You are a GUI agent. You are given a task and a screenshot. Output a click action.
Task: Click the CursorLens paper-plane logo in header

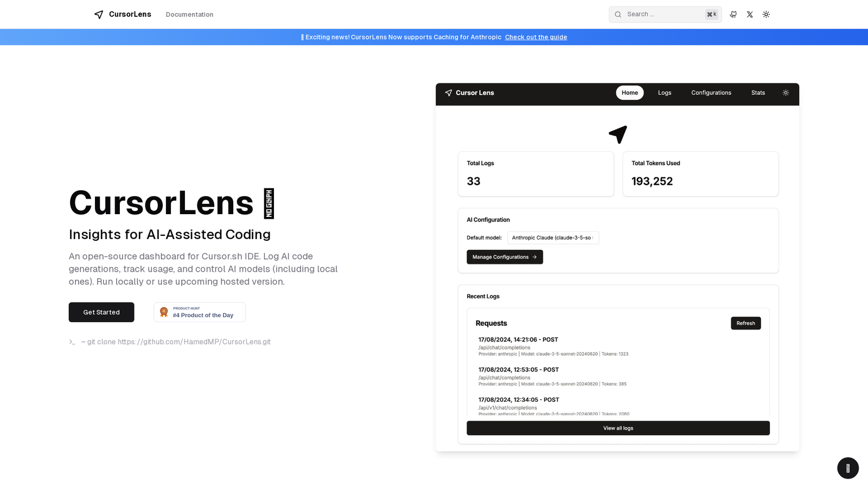(99, 15)
